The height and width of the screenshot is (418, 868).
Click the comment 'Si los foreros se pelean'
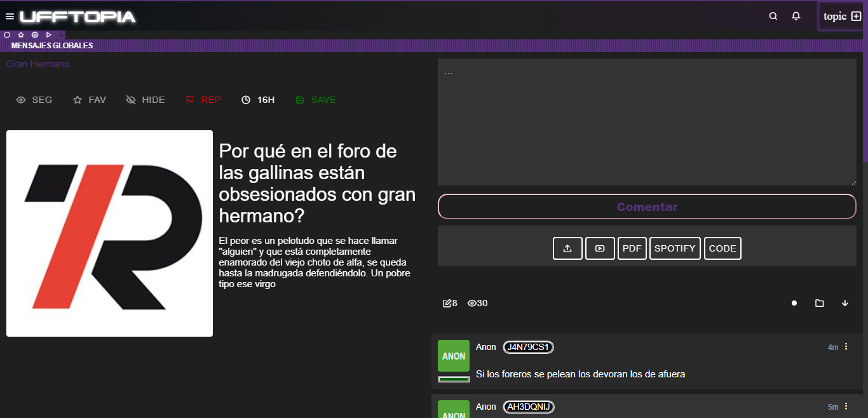[x=581, y=374]
